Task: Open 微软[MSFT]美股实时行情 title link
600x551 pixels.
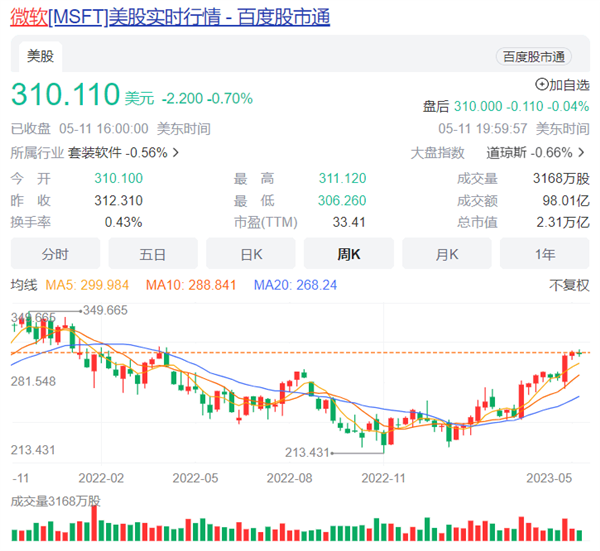Action: pos(170,18)
